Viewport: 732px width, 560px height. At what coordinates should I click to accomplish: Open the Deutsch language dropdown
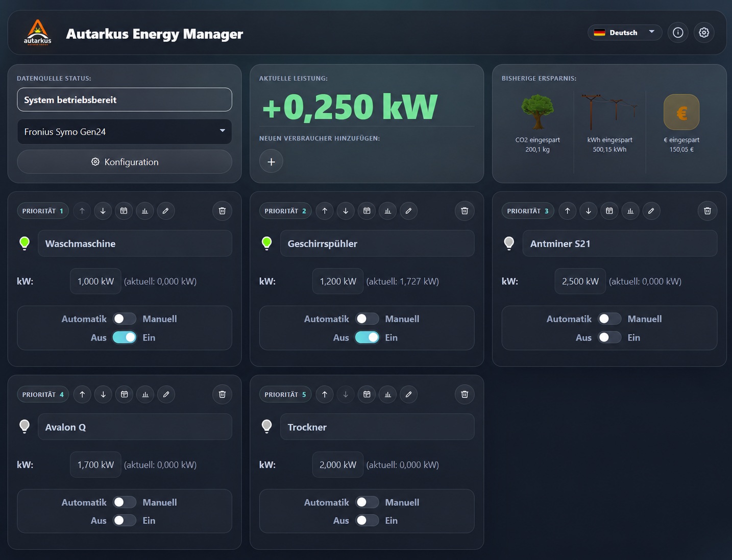coord(625,33)
